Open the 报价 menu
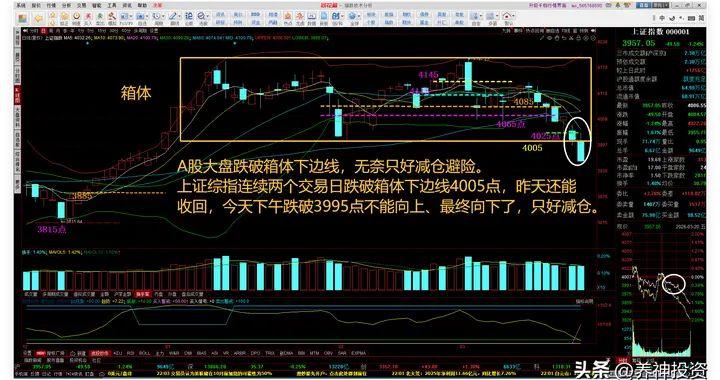This screenshot has height=380, width=720. click(x=36, y=5)
